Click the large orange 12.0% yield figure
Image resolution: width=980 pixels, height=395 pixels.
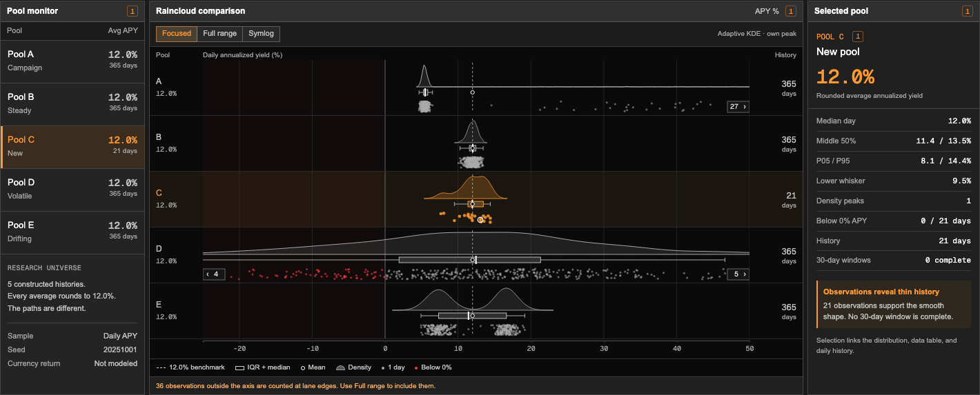[845, 77]
